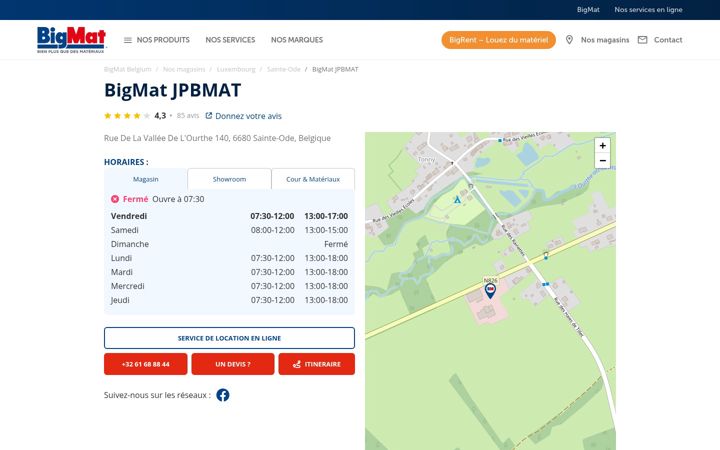720x450 pixels.
Task: Click the Jeudi hours row
Action: coord(229,300)
